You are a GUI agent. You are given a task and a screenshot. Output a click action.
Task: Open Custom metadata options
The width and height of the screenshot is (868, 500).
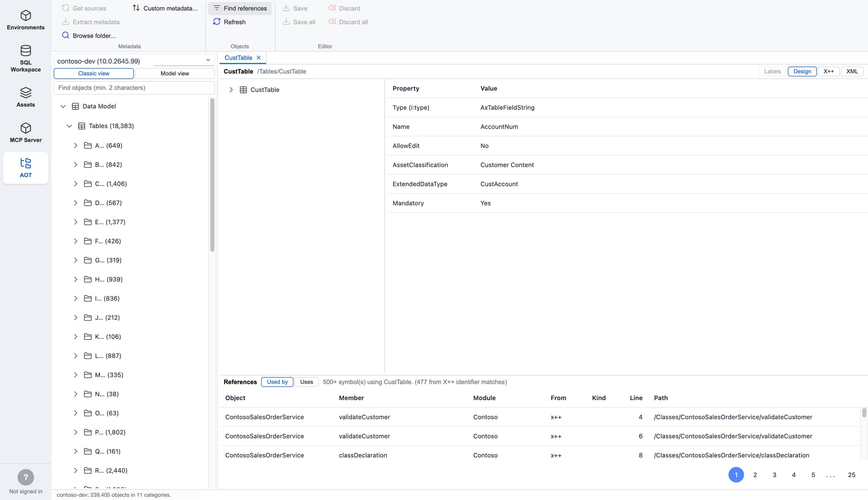coord(165,8)
